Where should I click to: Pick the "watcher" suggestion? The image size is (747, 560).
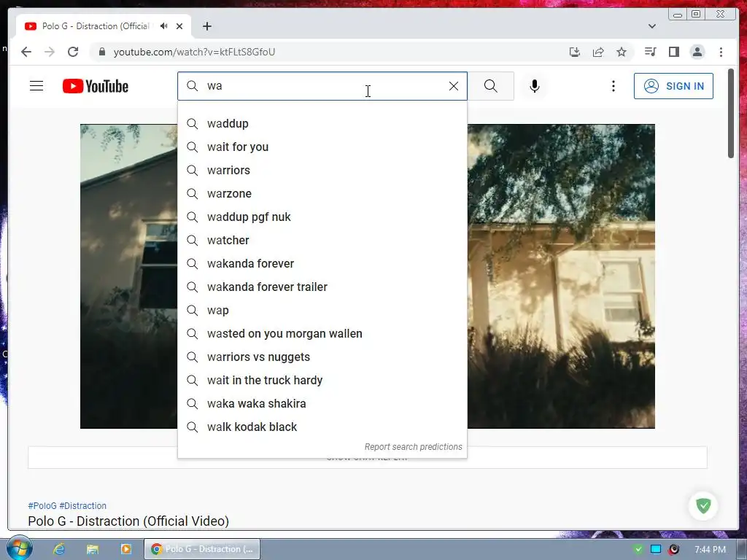(x=322, y=241)
